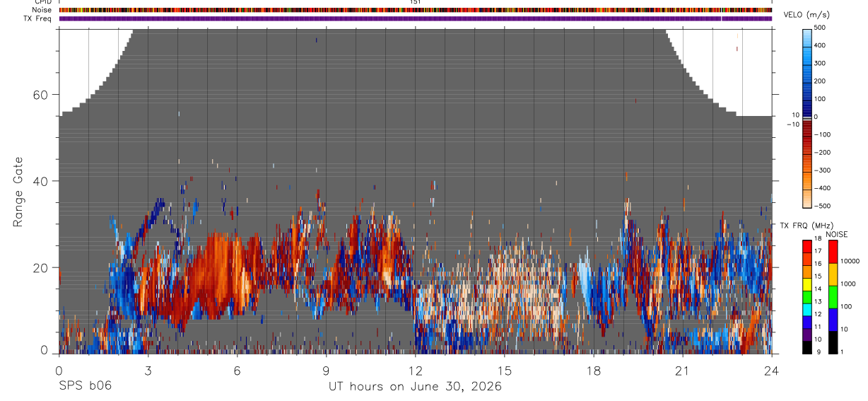Click the 500 velocity scale label
Image resolution: width=868 pixels, height=401 pixels.
point(821,28)
